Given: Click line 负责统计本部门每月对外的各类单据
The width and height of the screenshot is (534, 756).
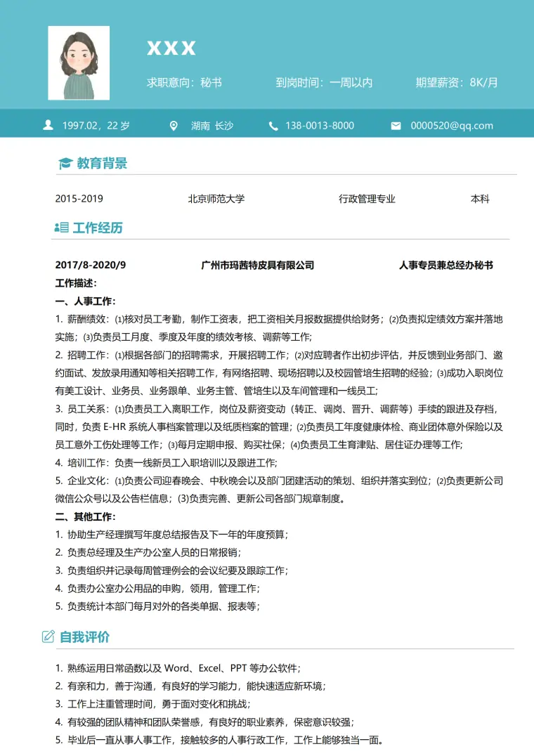Looking at the screenshot, I should pos(157,606).
